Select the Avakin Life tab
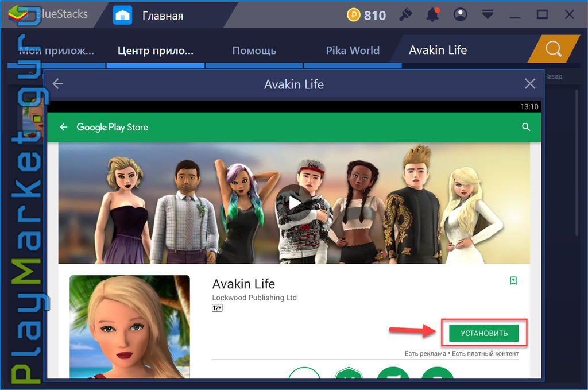Screen dimensions: 588x390 pos(438,50)
